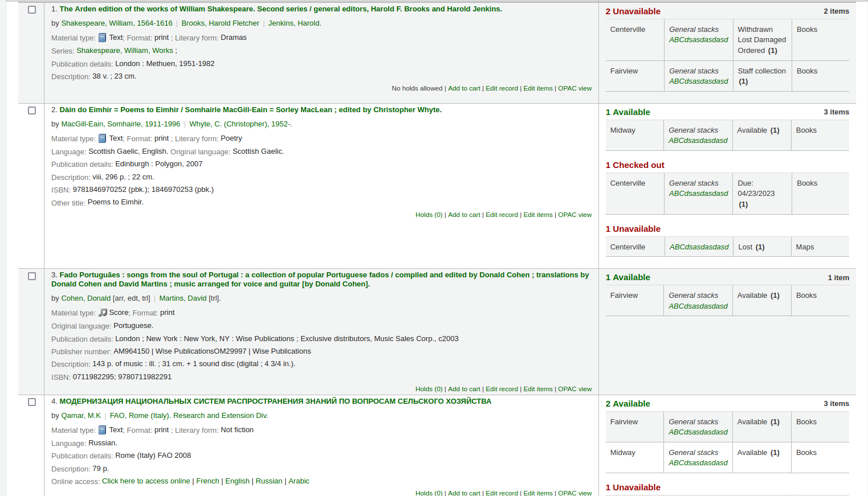Click Text material icon in Arden record
Image resolution: width=868 pixels, height=496 pixels.
(x=103, y=38)
